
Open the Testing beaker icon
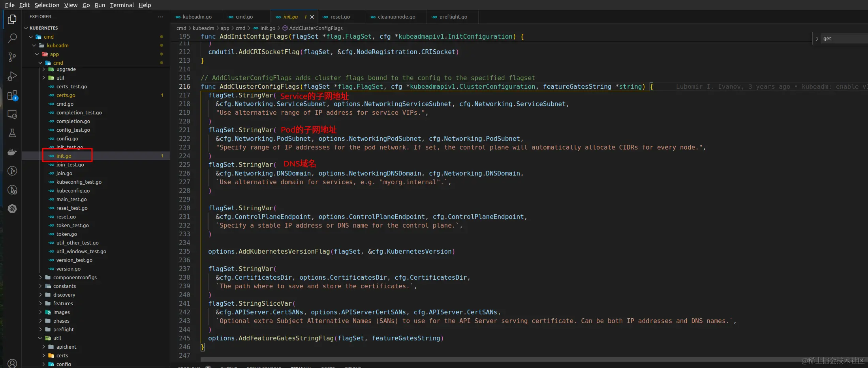[12, 133]
